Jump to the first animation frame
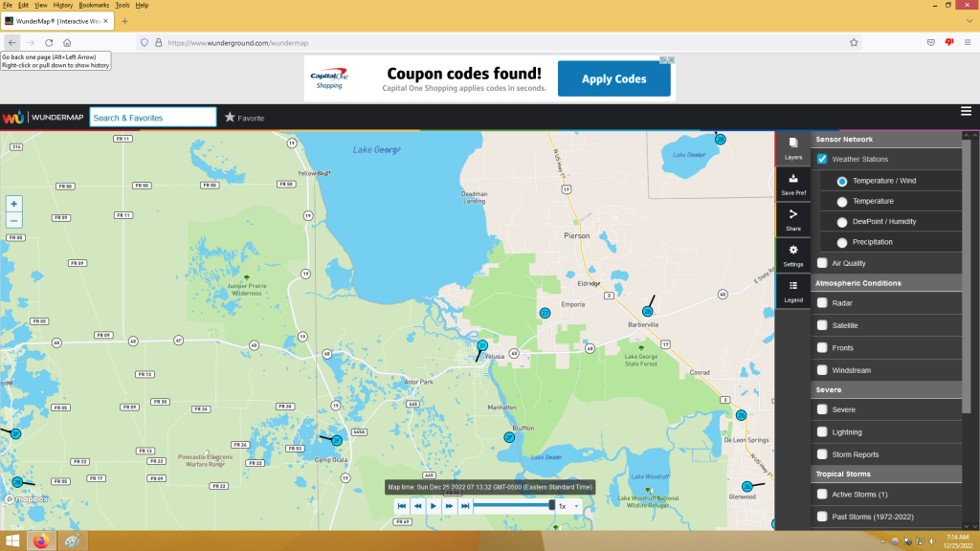 click(x=402, y=506)
